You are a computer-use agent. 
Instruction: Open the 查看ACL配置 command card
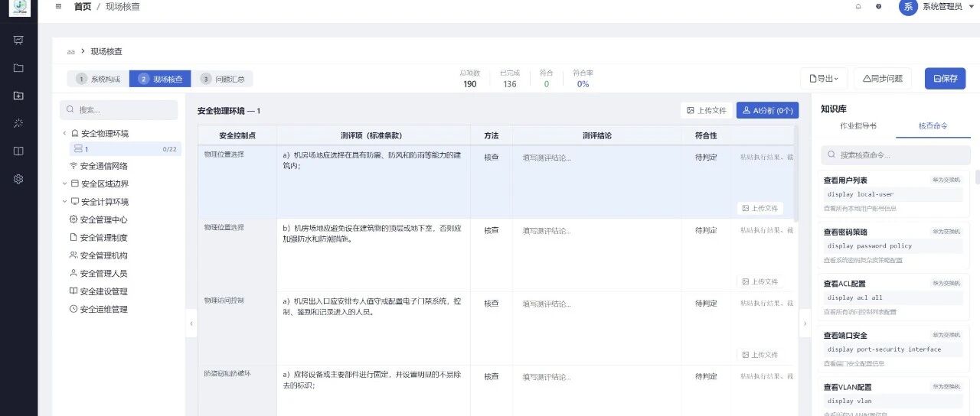click(894, 297)
